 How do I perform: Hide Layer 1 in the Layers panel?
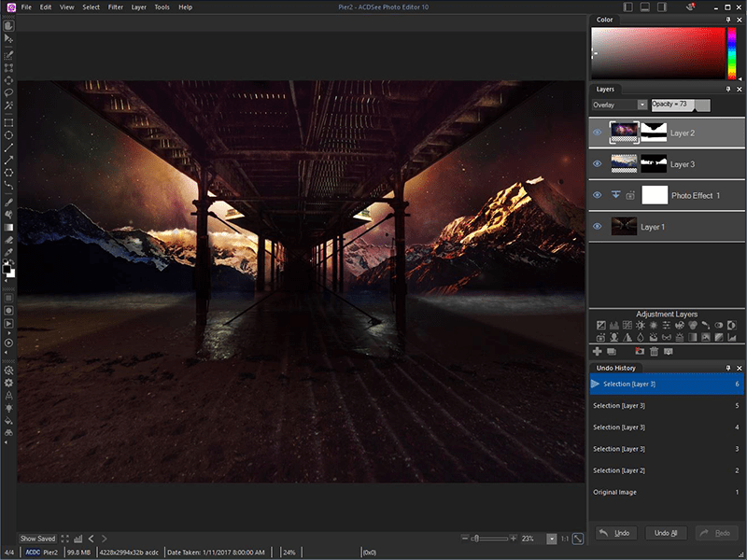597,226
